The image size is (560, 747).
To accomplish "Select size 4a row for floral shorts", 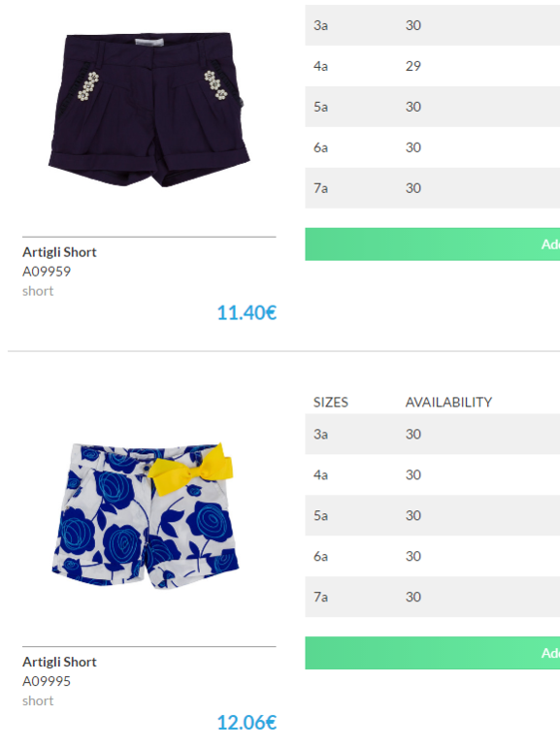I will pyautogui.click(x=432, y=475).
